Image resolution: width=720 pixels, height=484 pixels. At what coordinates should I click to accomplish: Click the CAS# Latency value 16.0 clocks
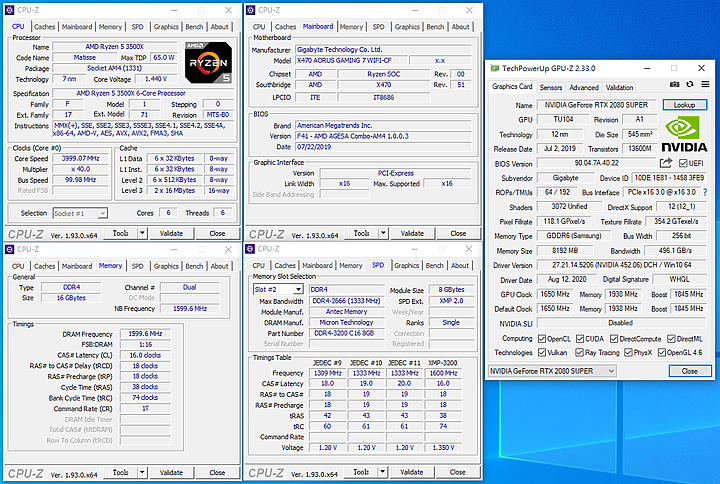point(145,355)
